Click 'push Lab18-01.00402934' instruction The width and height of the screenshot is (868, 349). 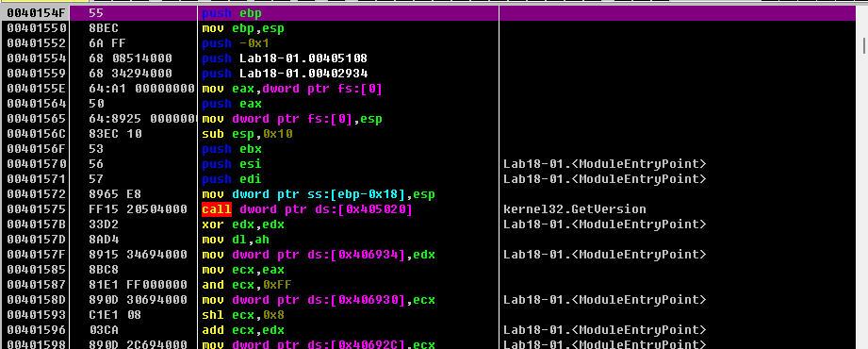click(x=285, y=74)
